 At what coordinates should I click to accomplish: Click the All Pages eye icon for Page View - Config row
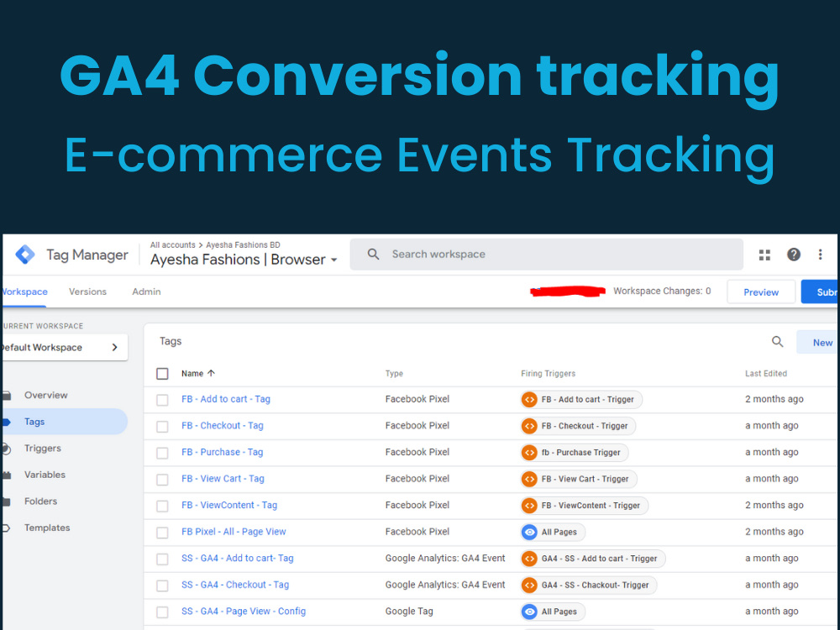pyautogui.click(x=529, y=612)
